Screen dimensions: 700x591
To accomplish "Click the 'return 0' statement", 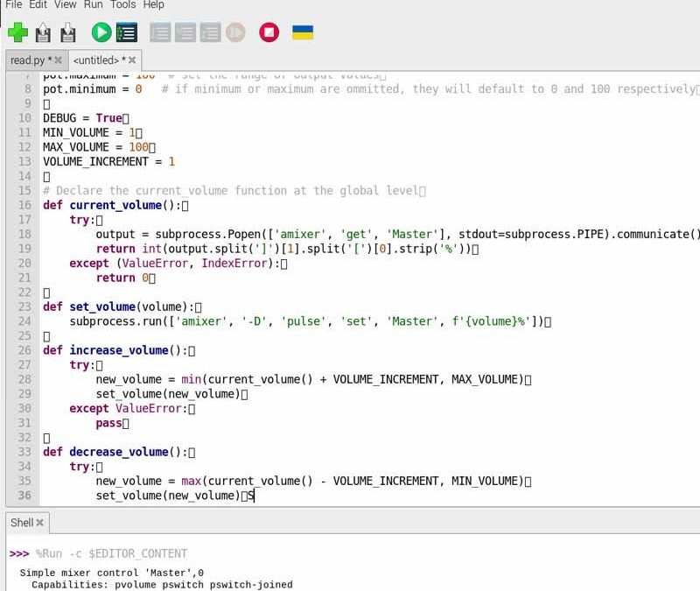I will [x=122, y=278].
